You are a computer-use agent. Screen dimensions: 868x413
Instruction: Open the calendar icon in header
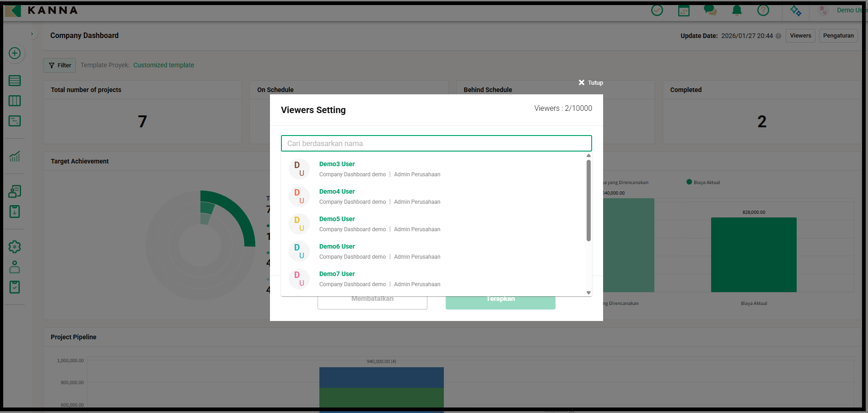coord(684,11)
